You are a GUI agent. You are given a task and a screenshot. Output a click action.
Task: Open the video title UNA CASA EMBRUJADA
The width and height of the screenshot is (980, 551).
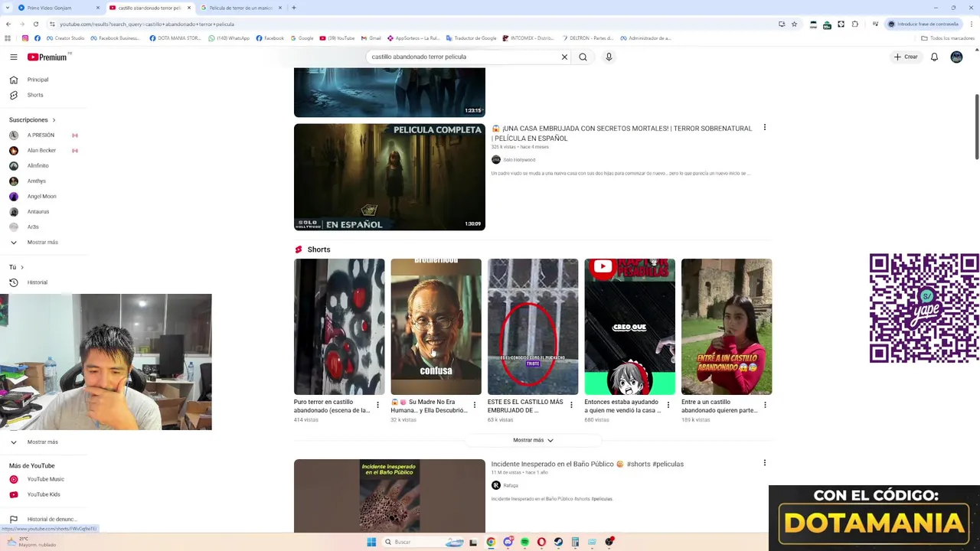tap(622, 133)
